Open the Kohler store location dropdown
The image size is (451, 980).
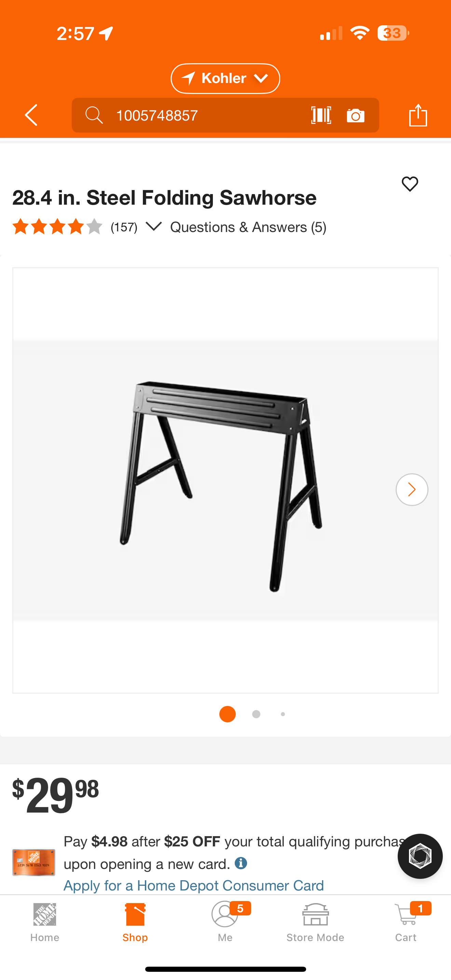(225, 78)
